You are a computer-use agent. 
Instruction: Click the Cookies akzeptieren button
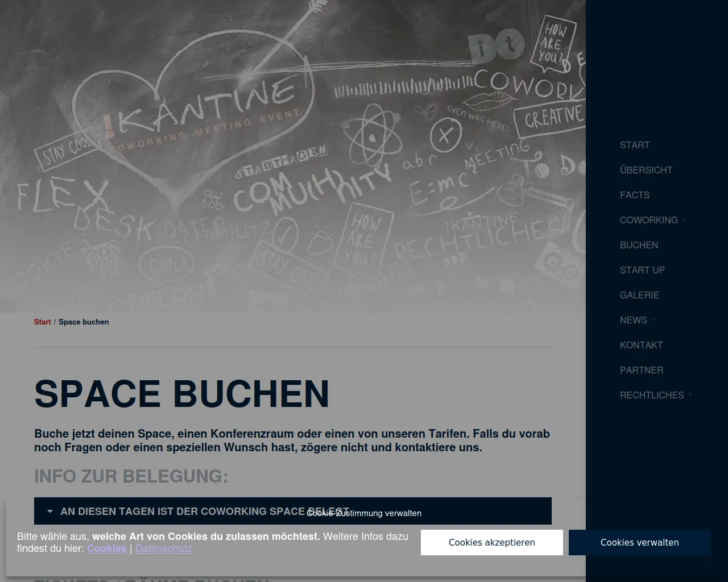click(x=491, y=542)
